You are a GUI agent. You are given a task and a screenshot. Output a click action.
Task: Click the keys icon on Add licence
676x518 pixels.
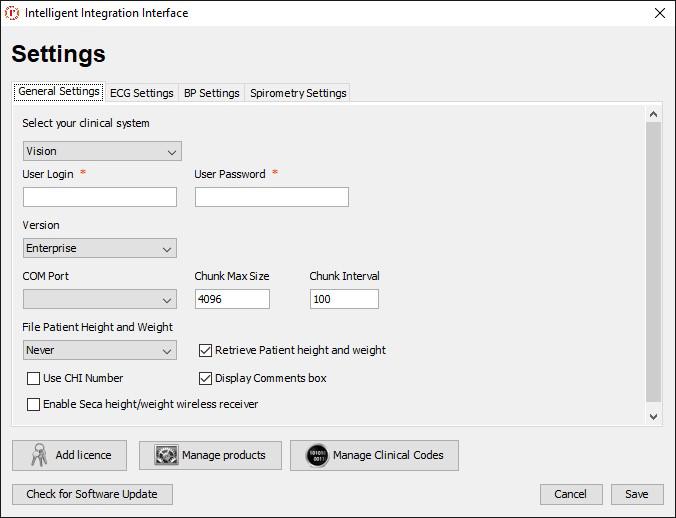39,455
